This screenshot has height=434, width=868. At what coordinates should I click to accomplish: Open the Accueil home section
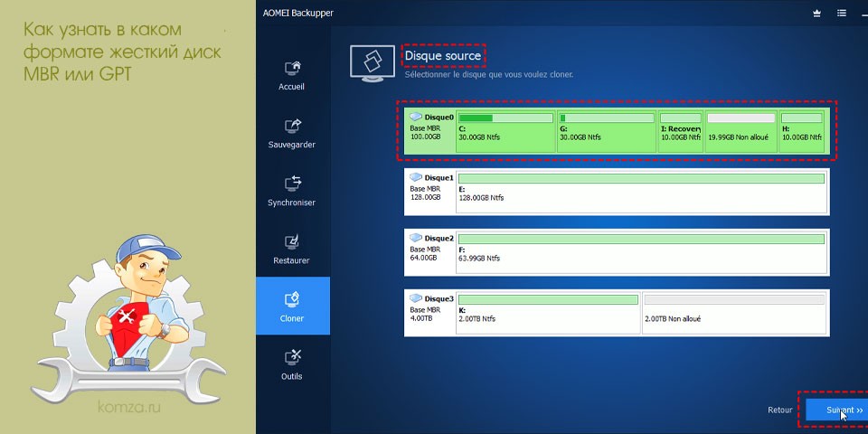coord(292,75)
